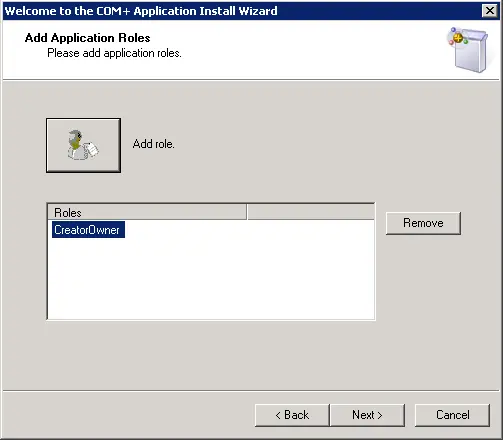Image resolution: width=503 pixels, height=440 pixels.
Task: Click the divider between roles column headers
Action: click(247, 212)
